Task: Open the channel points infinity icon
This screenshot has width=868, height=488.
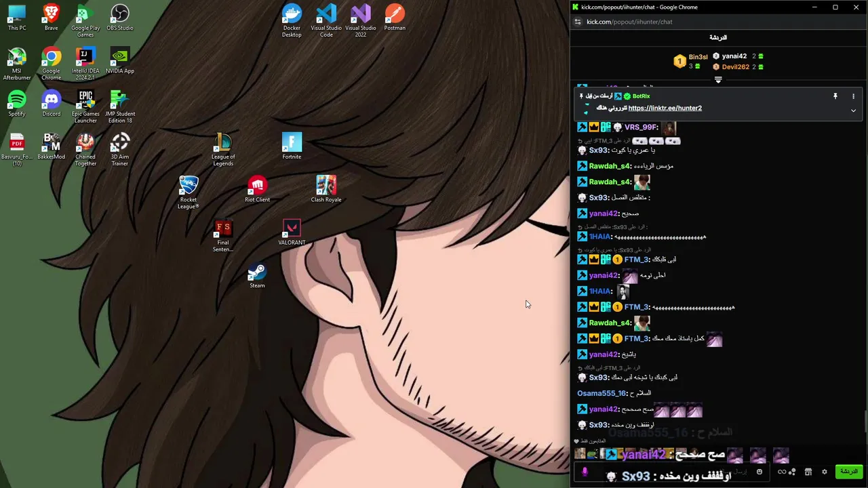Action: (x=782, y=472)
